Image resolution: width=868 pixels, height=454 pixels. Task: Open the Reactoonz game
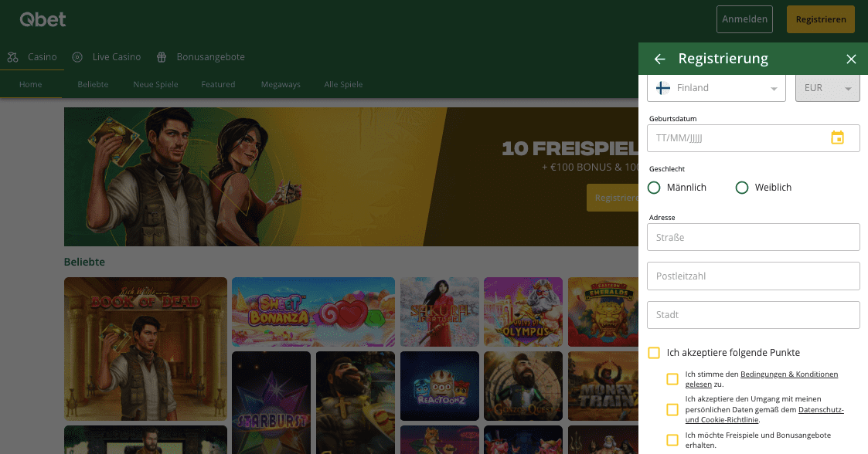click(x=440, y=386)
